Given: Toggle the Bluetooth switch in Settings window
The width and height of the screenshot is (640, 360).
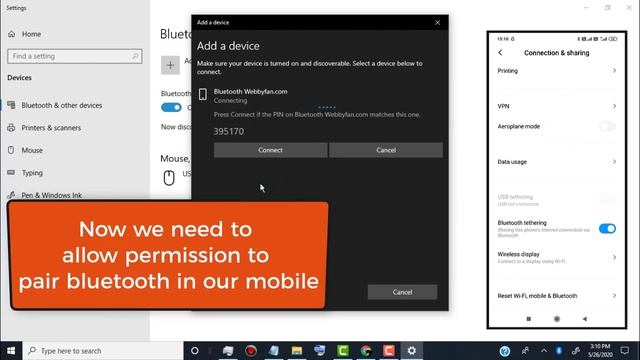Looking at the screenshot, I should [171, 107].
